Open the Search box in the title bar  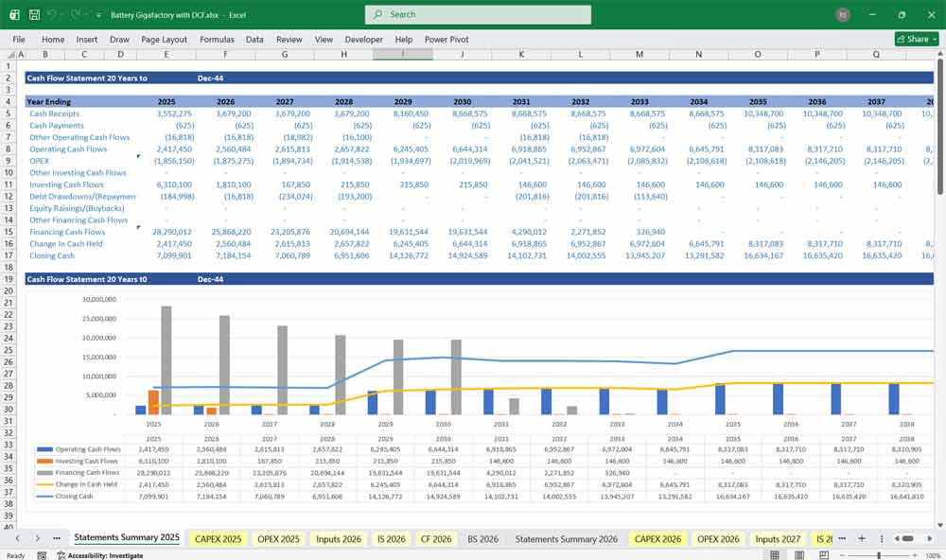point(478,14)
